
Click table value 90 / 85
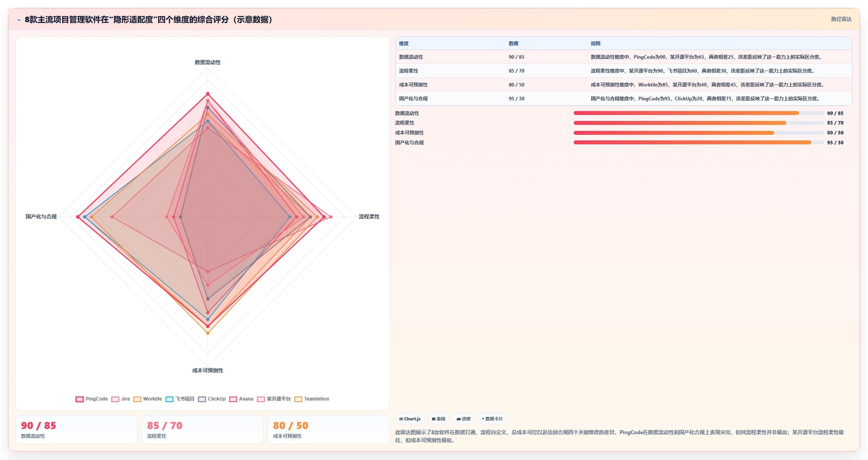517,57
